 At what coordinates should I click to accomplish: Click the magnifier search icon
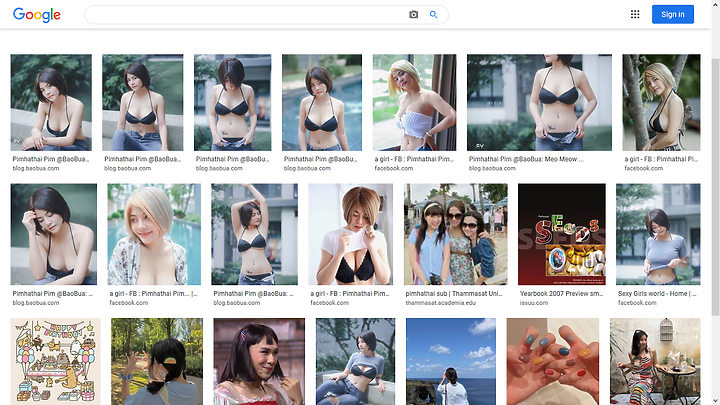point(433,15)
